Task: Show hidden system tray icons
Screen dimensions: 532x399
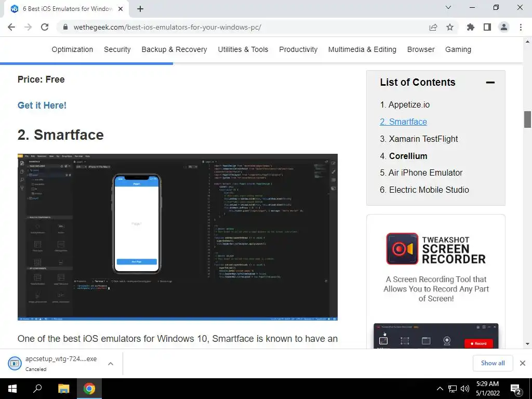Action: click(x=440, y=389)
